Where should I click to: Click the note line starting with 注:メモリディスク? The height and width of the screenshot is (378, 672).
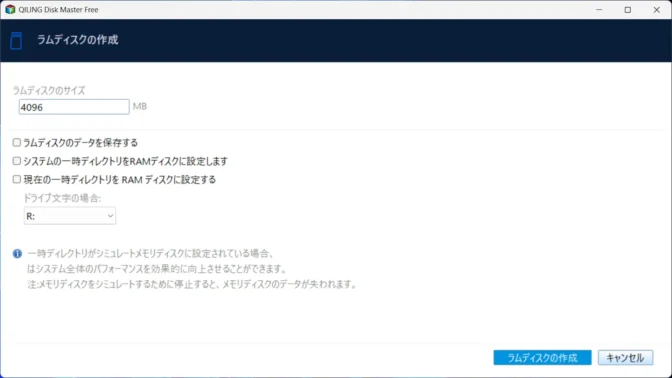193,285
